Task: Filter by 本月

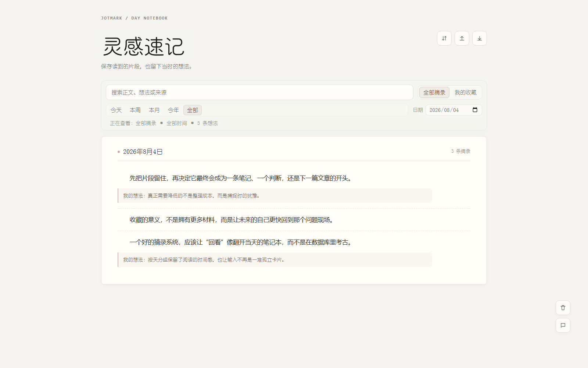Action: [x=154, y=110]
